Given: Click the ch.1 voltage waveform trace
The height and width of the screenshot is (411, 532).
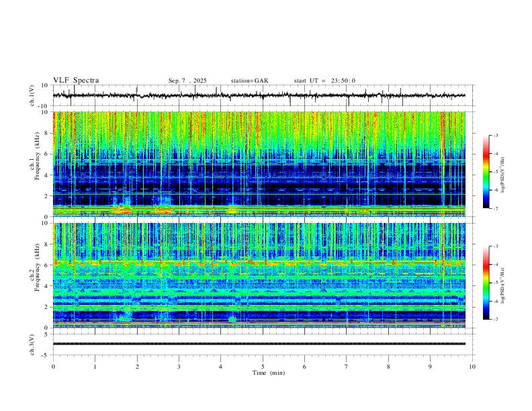Looking at the screenshot, I should pyautogui.click(x=259, y=95).
